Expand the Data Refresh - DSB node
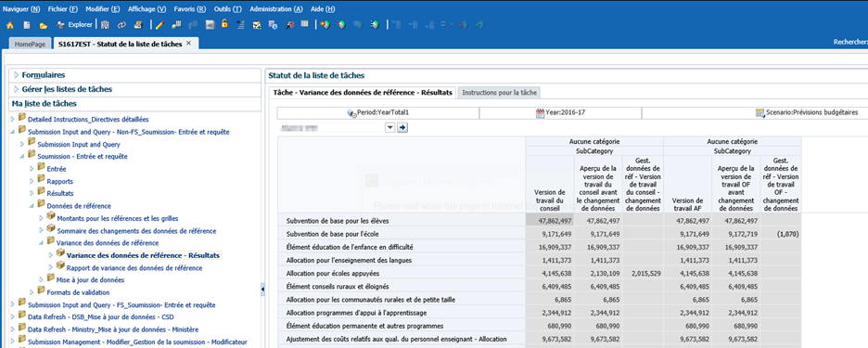The image size is (868, 348). (13, 317)
